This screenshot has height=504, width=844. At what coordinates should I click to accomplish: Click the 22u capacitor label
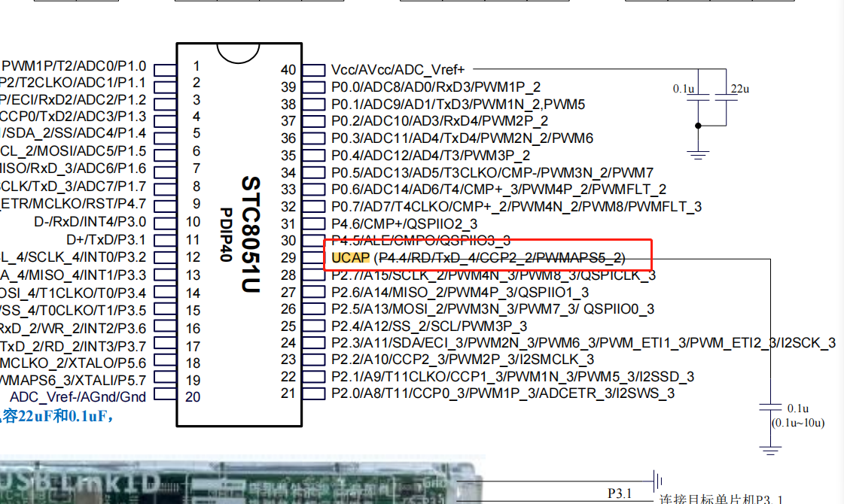click(x=740, y=89)
